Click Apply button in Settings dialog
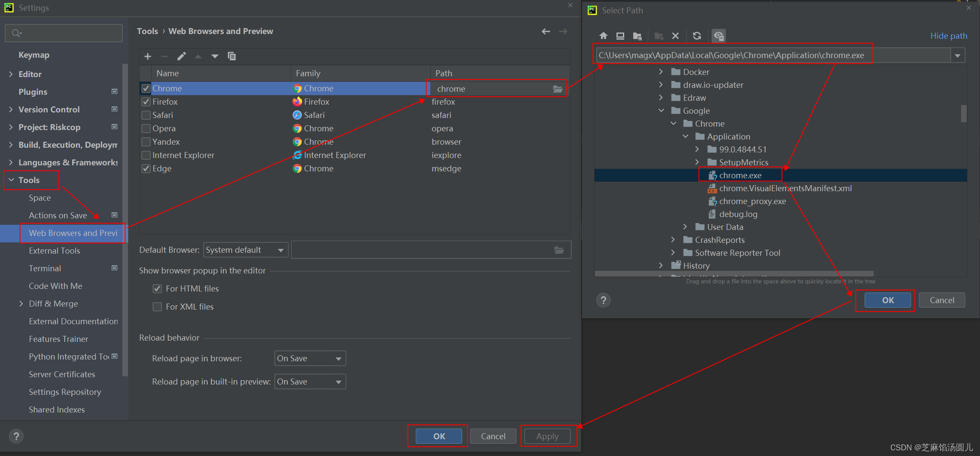This screenshot has width=980, height=456. click(547, 436)
